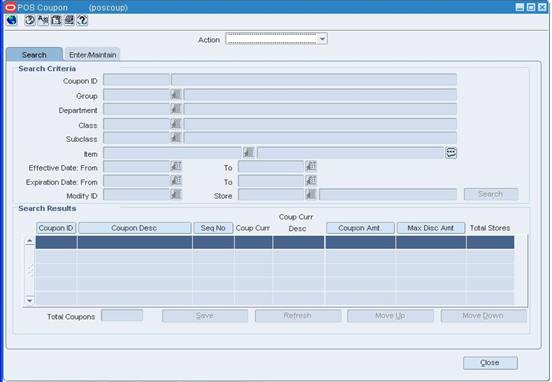
Task: Open the Store list of values icon
Action: [x=310, y=194]
